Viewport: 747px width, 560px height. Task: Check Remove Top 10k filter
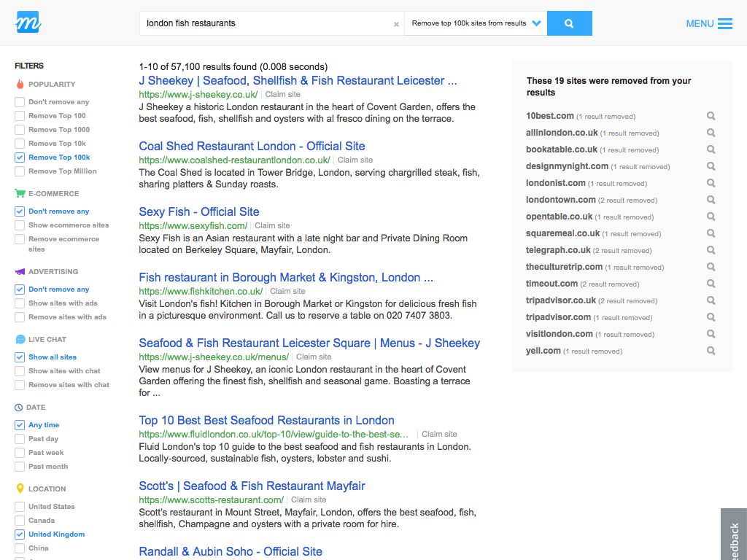(x=20, y=144)
